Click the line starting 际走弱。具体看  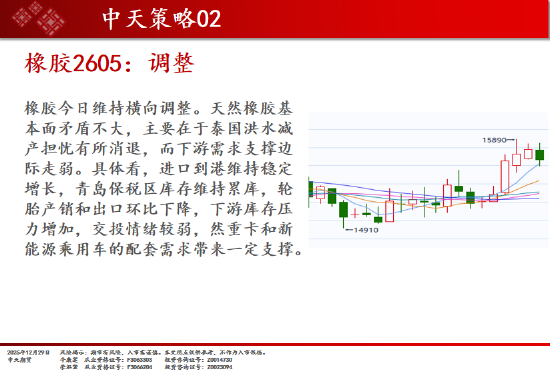pyautogui.click(x=159, y=168)
